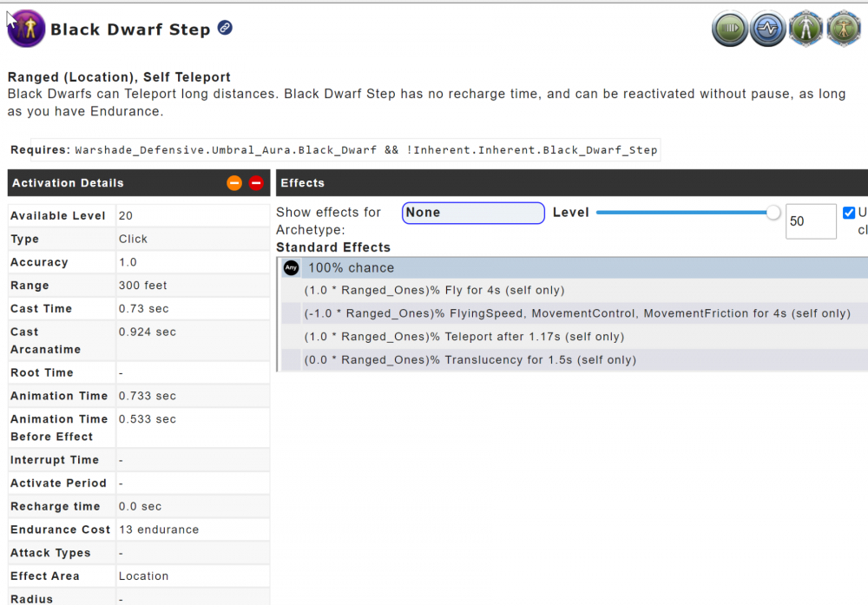
Task: Click the green arrow bar badge icon
Action: 730,28
